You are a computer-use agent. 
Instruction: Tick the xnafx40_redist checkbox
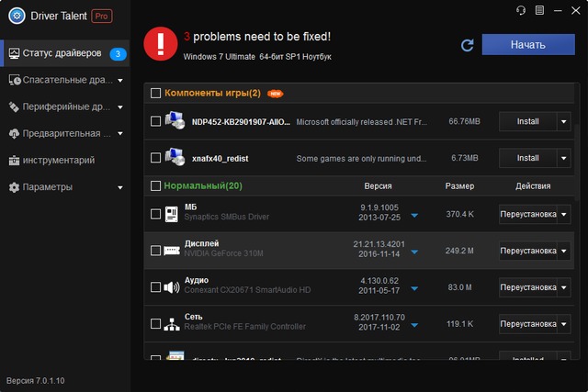(155, 158)
